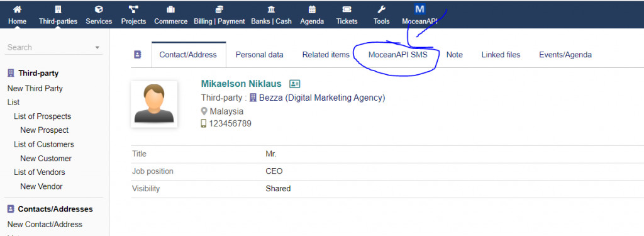Viewport: 644px width, 236px height.
Task: Open the Commerce menu label
Action: pos(171,21)
